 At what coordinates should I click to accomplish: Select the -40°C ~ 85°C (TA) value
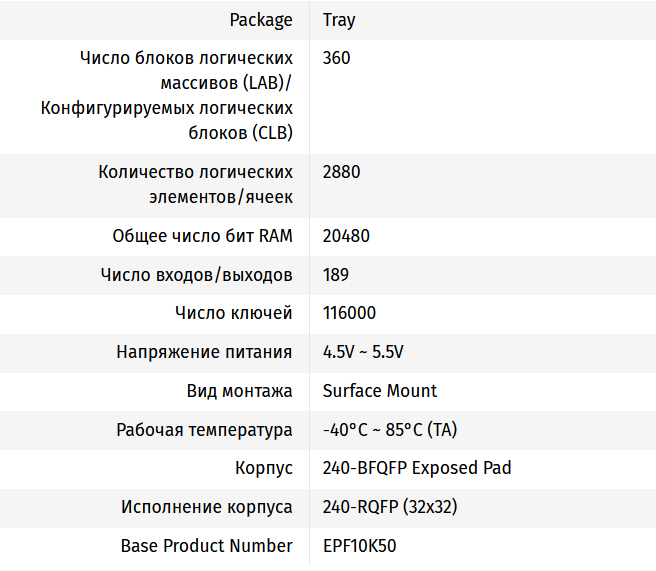(390, 430)
